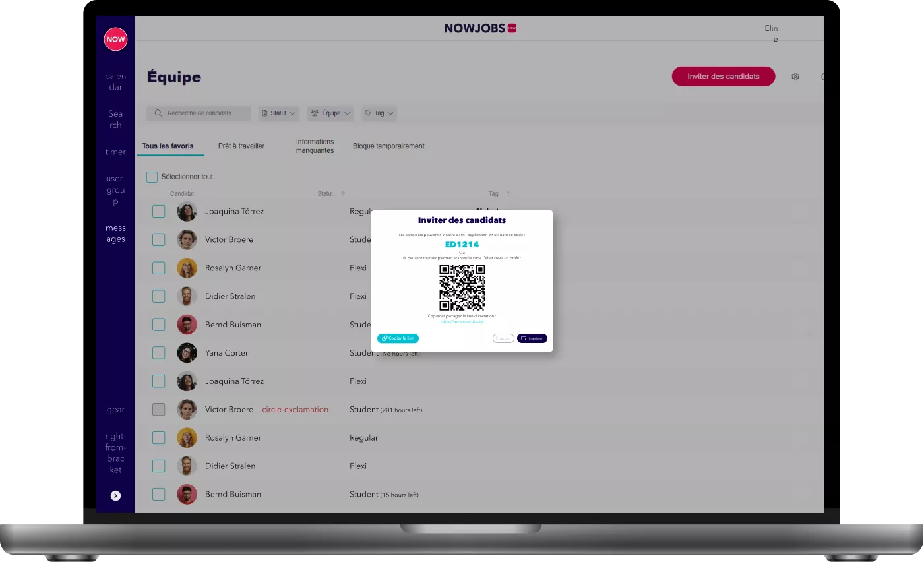Switch to the Prêt à travailler tab
This screenshot has height=562, width=924.
pyautogui.click(x=241, y=146)
